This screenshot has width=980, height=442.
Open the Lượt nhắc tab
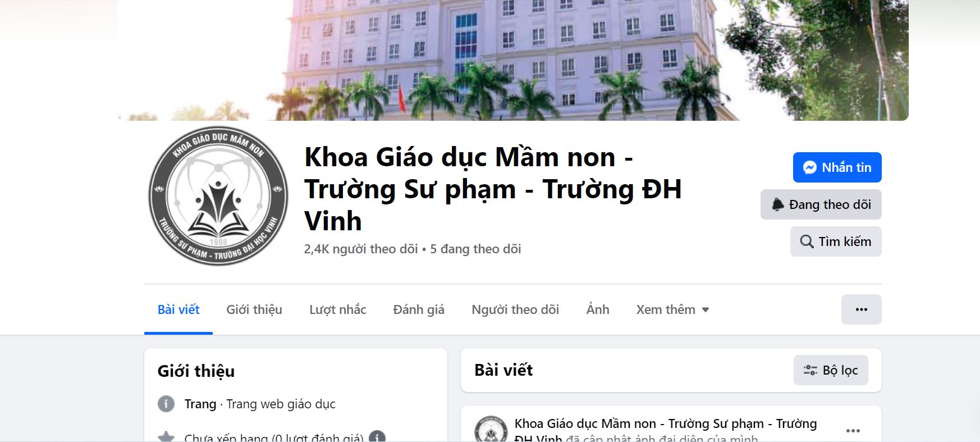(x=337, y=309)
